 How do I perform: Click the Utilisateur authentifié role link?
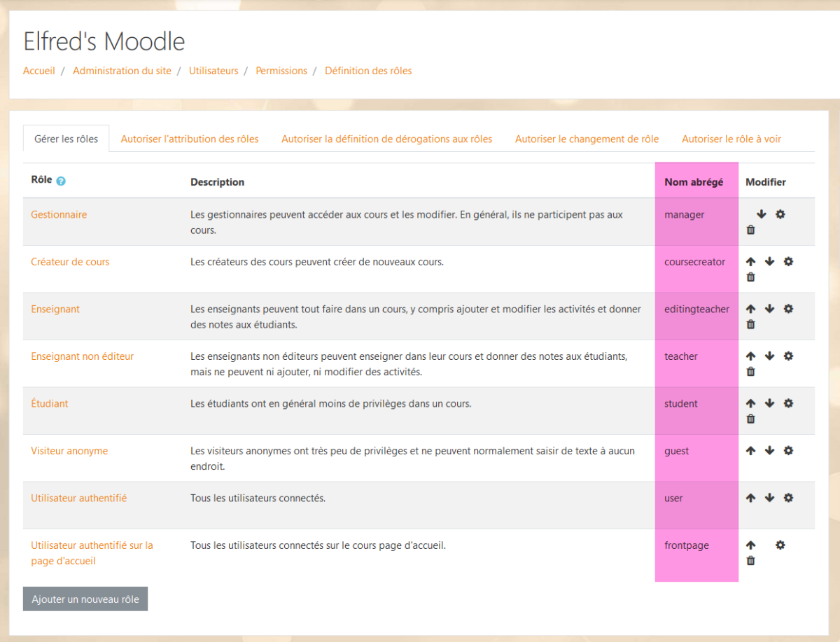pyautogui.click(x=79, y=498)
